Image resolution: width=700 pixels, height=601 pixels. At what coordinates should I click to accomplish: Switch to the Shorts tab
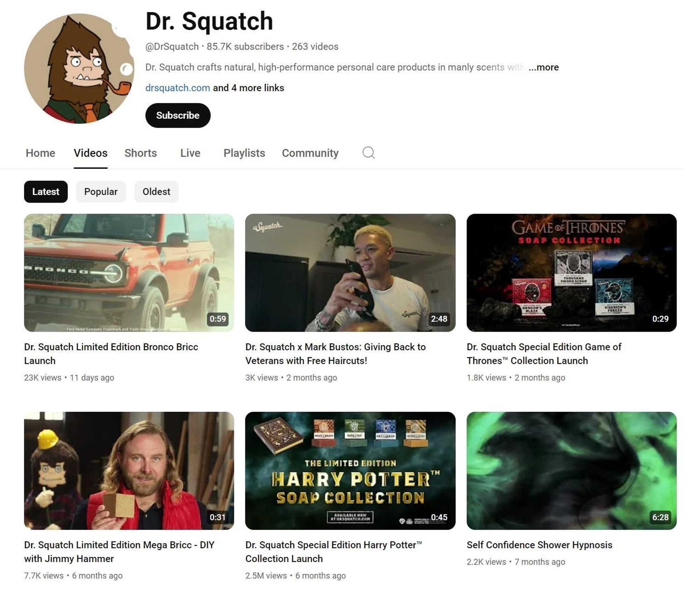[141, 153]
